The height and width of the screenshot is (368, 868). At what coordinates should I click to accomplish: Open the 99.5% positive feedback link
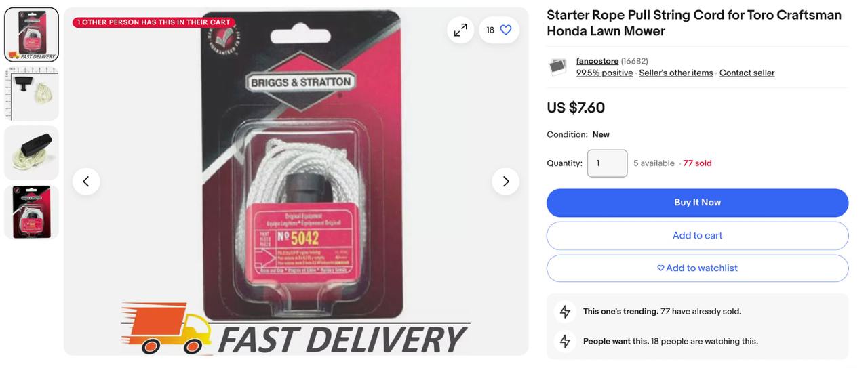[x=605, y=73]
